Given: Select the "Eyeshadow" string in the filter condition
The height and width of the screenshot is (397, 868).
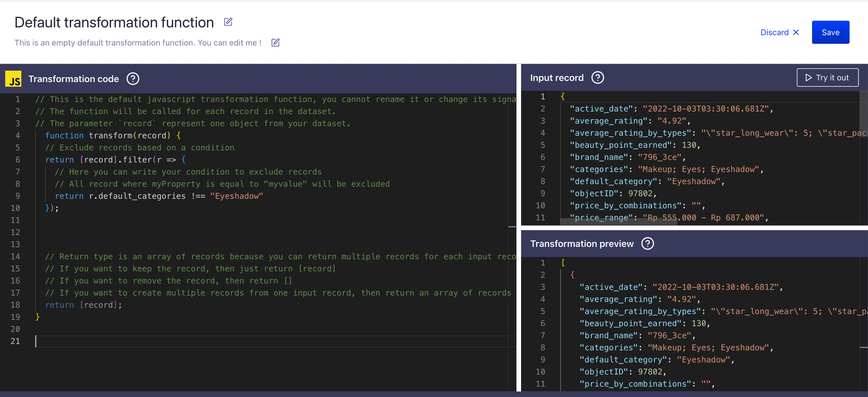Looking at the screenshot, I should (x=237, y=196).
